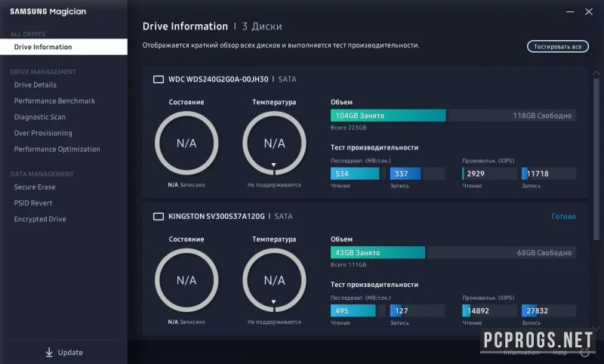Click the Kingston Температура N/A gauge
Image resolution: width=604 pixels, height=364 pixels.
pos(274,280)
